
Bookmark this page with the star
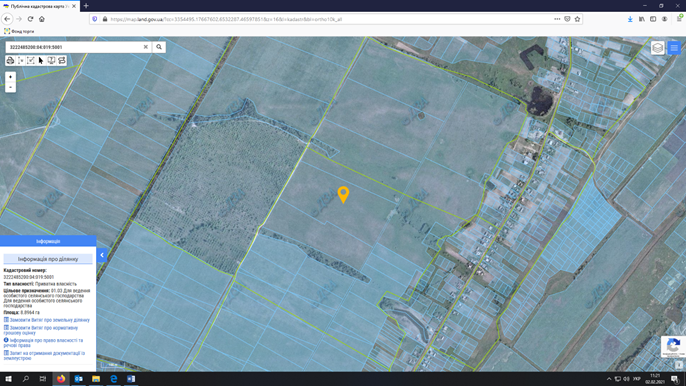click(577, 19)
